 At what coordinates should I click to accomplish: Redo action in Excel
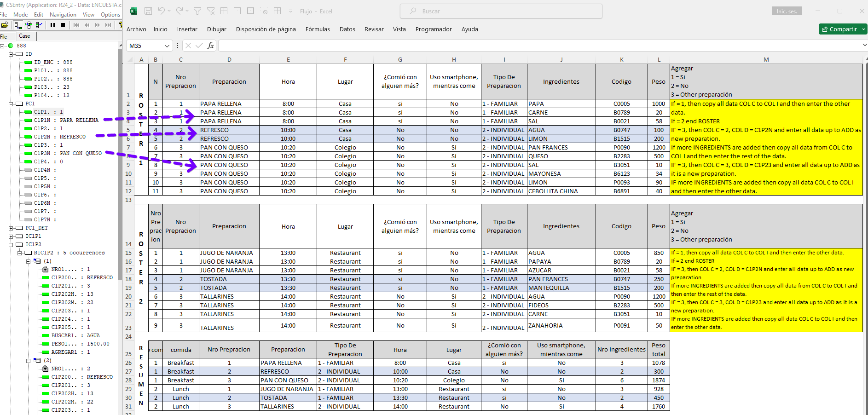click(179, 11)
